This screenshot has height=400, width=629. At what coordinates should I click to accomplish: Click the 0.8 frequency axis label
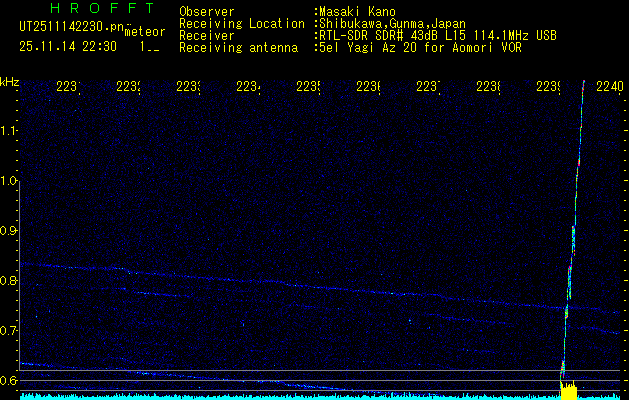[x=10, y=281]
